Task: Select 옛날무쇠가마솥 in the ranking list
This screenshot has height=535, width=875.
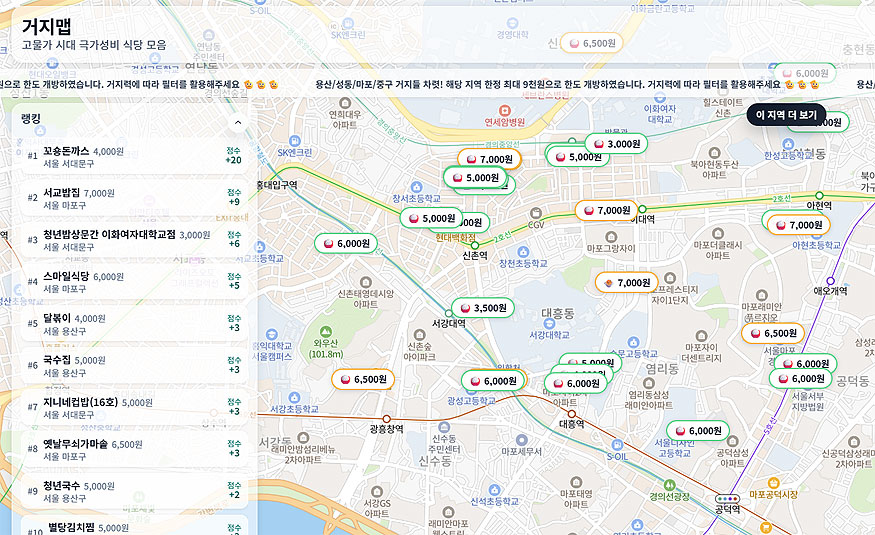Action: coord(130,451)
